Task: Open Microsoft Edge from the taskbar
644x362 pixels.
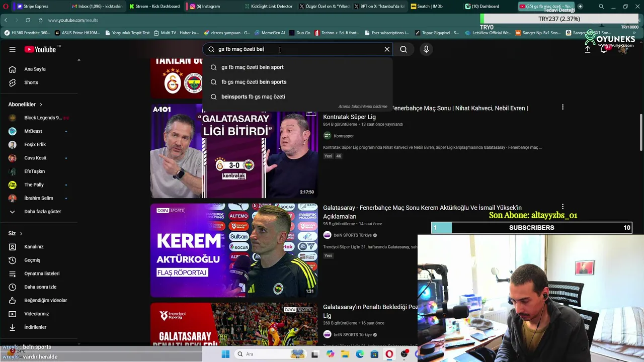Action: coord(360,354)
